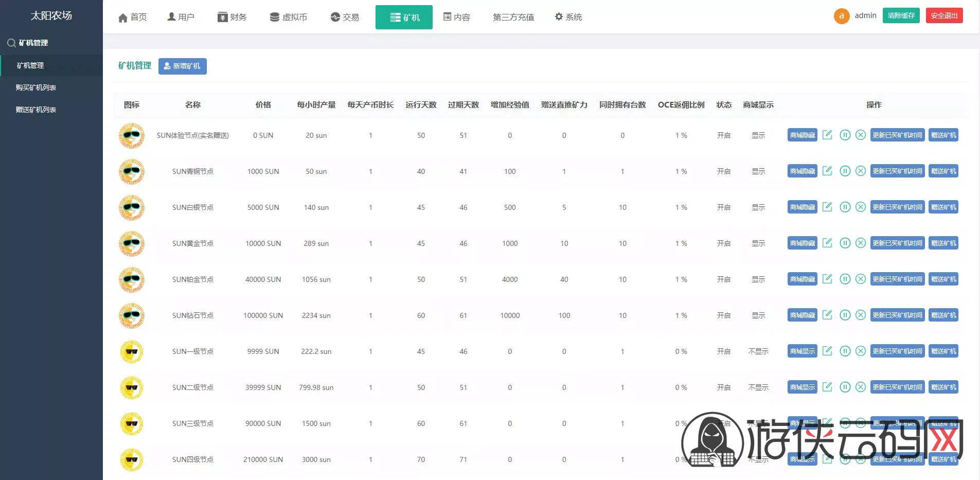Image resolution: width=980 pixels, height=480 pixels.
Task: Open the 第三方充值 tab
Action: click(513, 17)
